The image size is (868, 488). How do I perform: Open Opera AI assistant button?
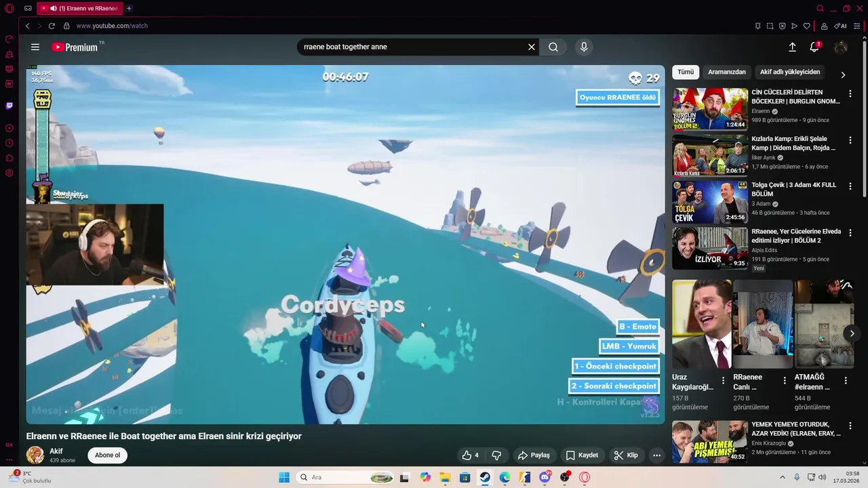click(x=840, y=26)
